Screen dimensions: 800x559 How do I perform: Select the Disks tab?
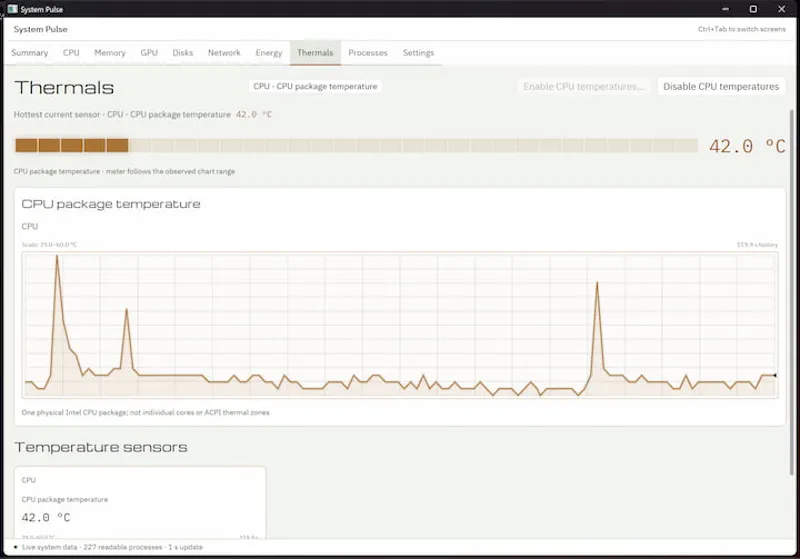pyautogui.click(x=183, y=53)
